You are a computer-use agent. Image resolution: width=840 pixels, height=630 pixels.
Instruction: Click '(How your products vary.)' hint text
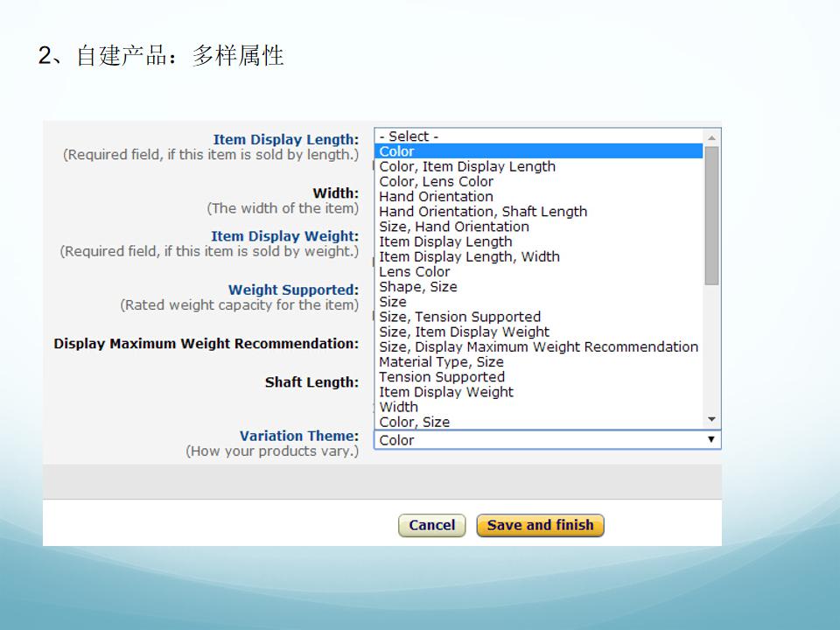tap(272, 451)
